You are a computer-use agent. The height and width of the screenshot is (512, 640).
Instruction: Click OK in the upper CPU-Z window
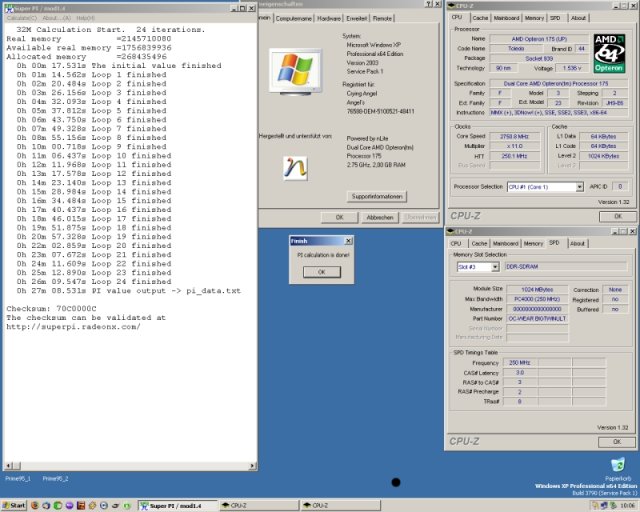(x=618, y=216)
